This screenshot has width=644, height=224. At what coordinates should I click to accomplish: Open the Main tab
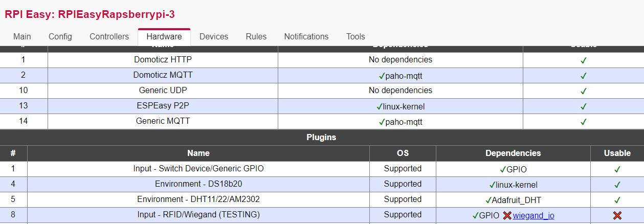22,37
